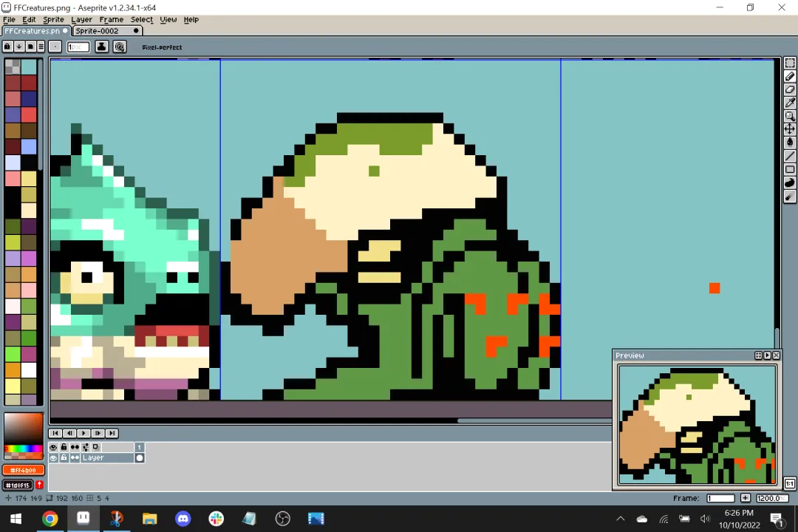
Task: Toggle visibility of the Layer row
Action: click(x=53, y=457)
